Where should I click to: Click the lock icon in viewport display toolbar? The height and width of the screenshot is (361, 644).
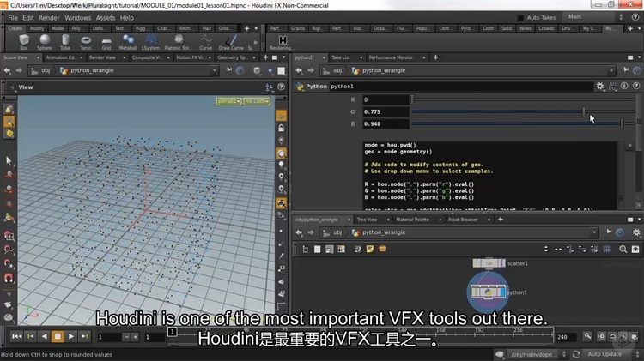282,129
